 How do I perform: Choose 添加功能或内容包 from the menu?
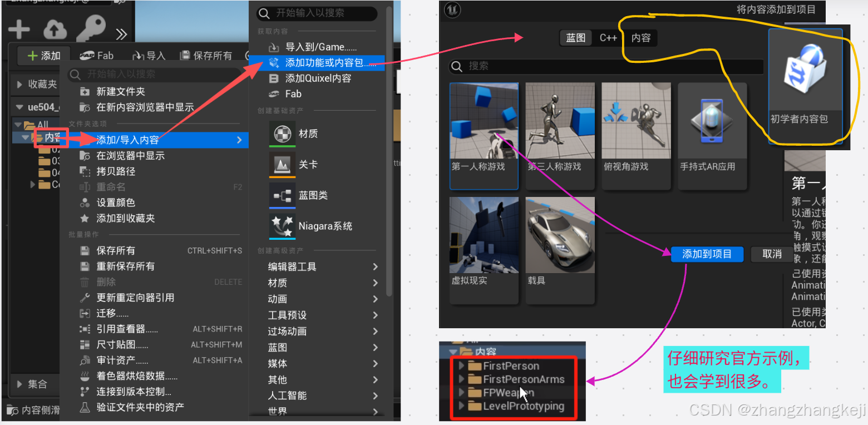323,62
